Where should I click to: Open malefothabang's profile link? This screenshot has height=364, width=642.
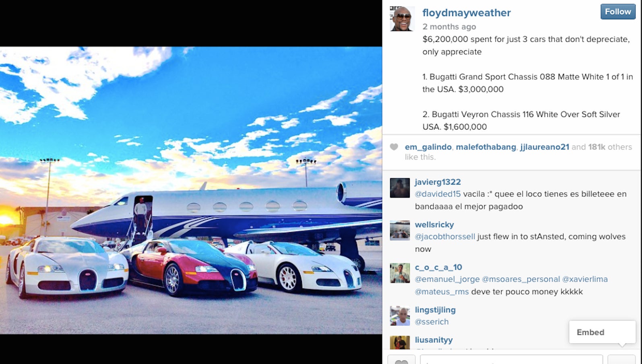click(486, 147)
